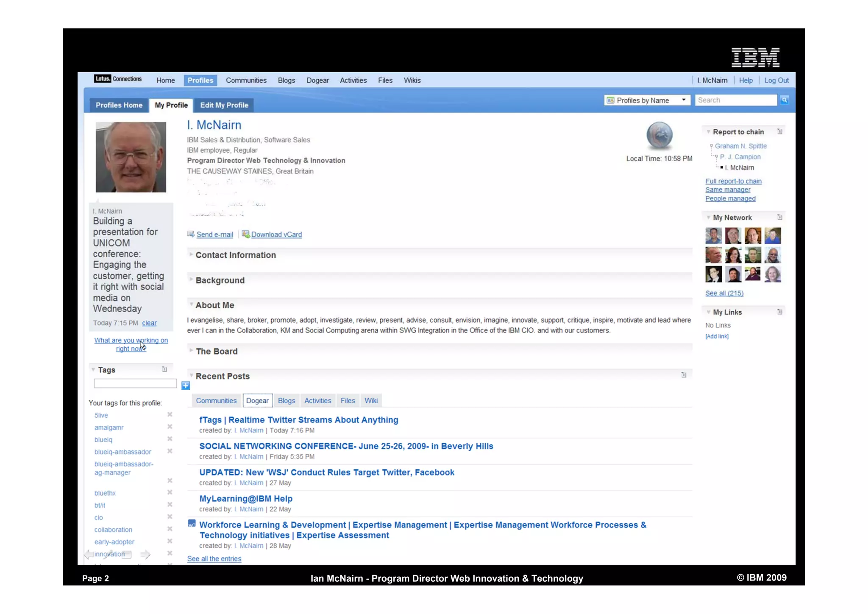
Task: Click the I. McNairn profile photo
Action: [x=131, y=157]
